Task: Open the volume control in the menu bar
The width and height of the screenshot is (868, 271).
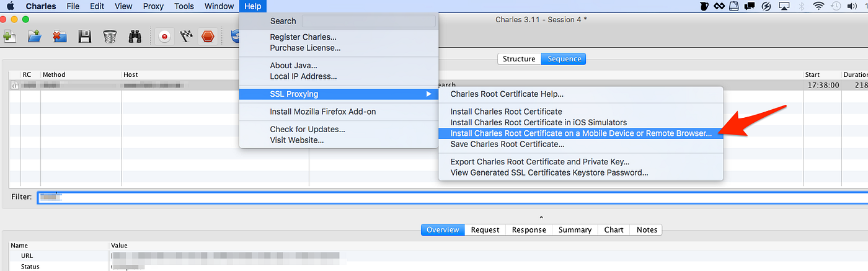Action: pyautogui.click(x=854, y=6)
